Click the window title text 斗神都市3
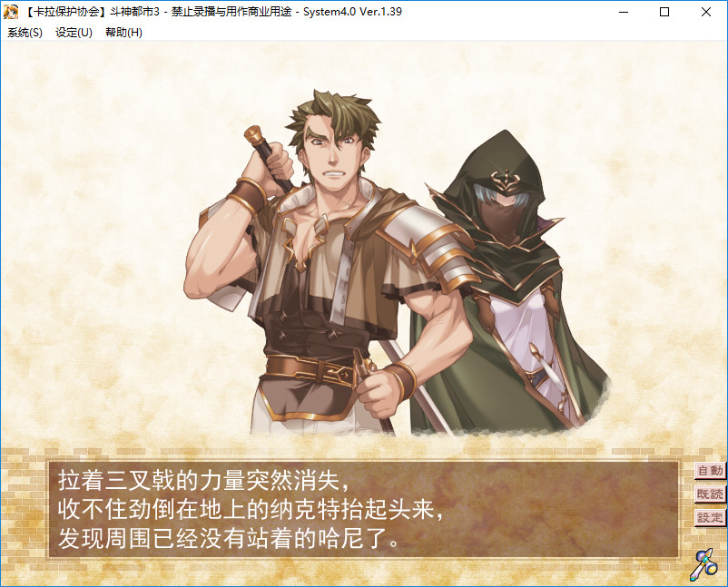Screen dimensions: 728x587 (134, 12)
